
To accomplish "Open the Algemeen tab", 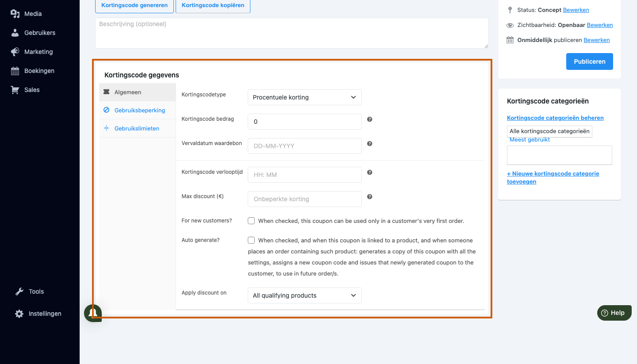I will pos(138,92).
